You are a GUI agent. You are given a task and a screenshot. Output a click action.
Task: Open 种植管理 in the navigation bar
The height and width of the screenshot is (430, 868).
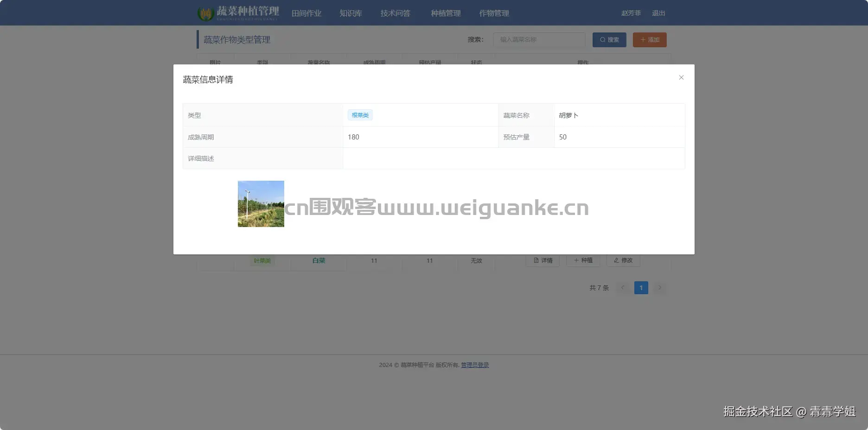click(446, 13)
